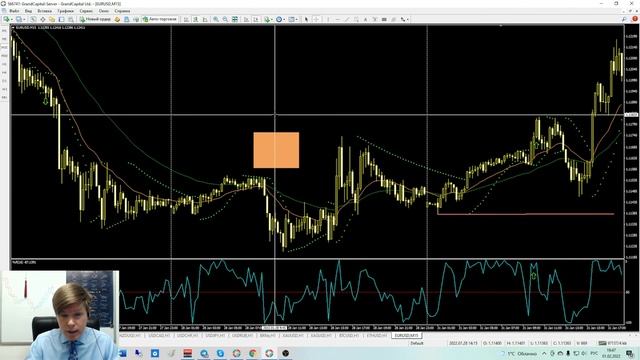Show the Market Watch window

point(33,19)
